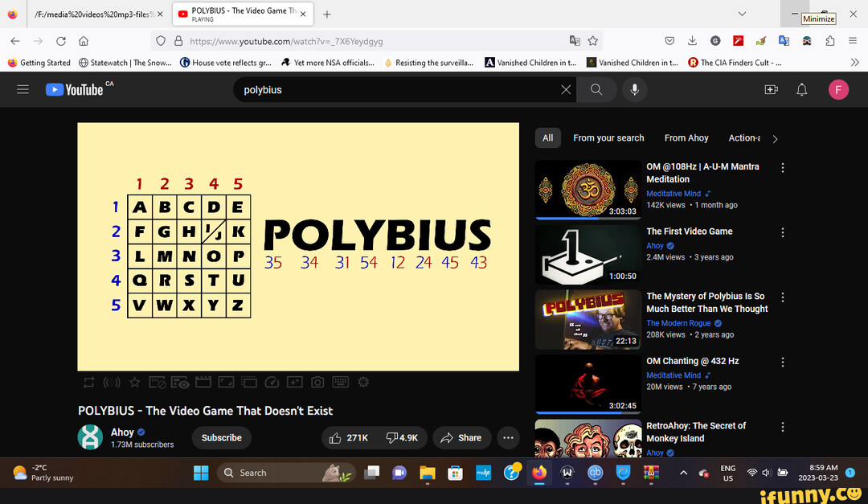868x504 pixels.
Task: Open YouTube voice search microphone
Action: pos(634,89)
